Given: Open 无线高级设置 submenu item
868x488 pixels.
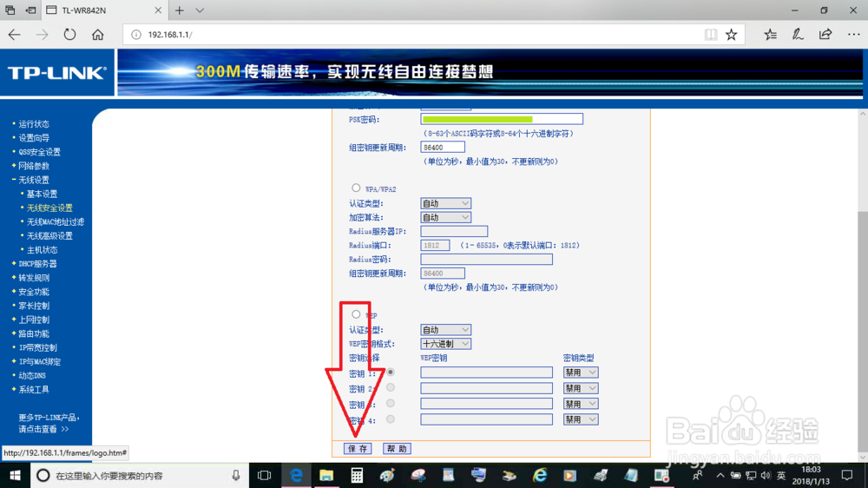Looking at the screenshot, I should pyautogui.click(x=49, y=235).
